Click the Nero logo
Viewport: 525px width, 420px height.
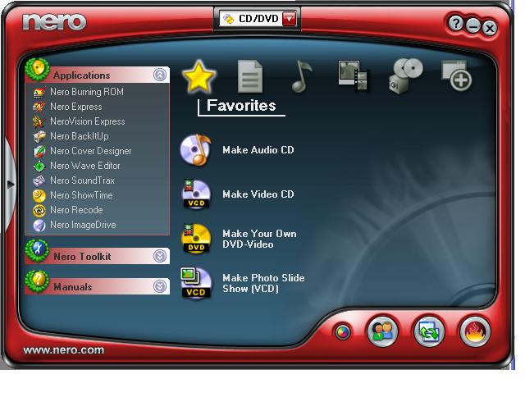tap(54, 22)
